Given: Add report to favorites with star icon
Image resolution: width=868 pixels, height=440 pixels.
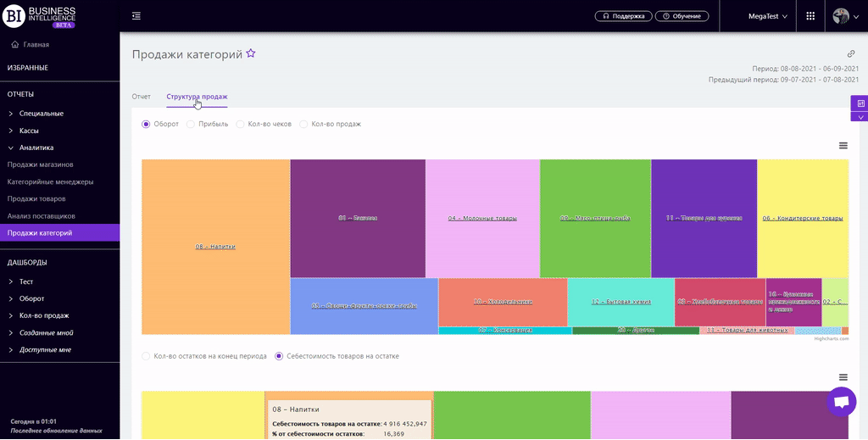Looking at the screenshot, I should point(251,54).
